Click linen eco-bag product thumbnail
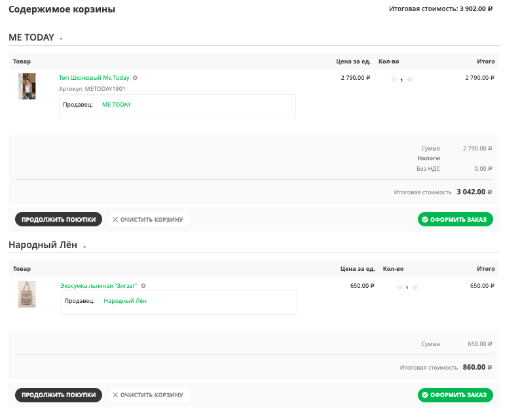Viewport: 520px width, 420px height. (27, 294)
